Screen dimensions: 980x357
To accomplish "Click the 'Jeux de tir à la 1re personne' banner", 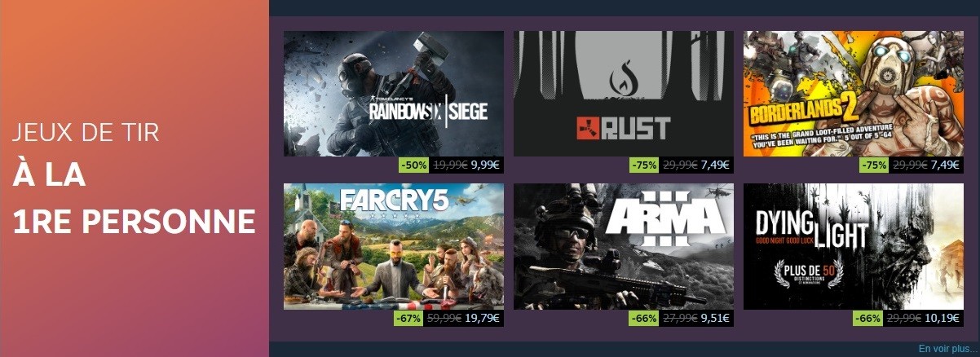I will (135, 178).
